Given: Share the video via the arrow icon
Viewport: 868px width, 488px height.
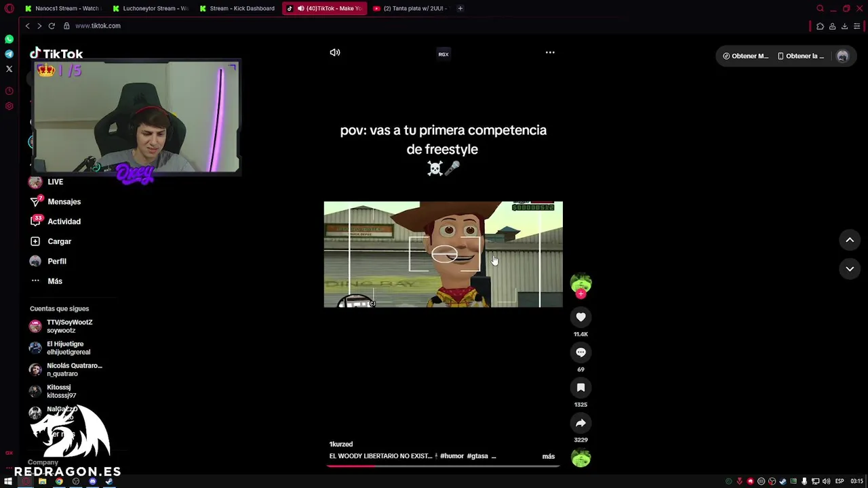Looking at the screenshot, I should tap(580, 423).
